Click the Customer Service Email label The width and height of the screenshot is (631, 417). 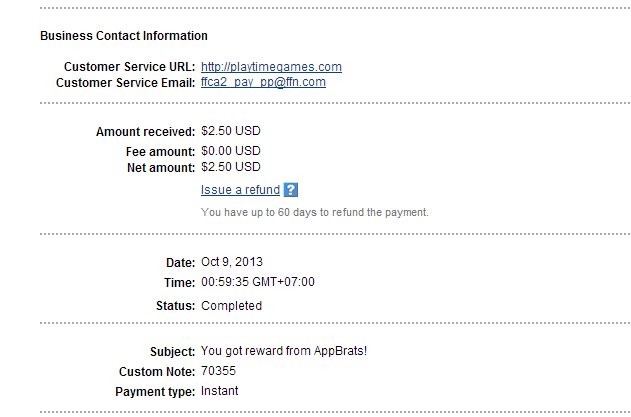(125, 82)
